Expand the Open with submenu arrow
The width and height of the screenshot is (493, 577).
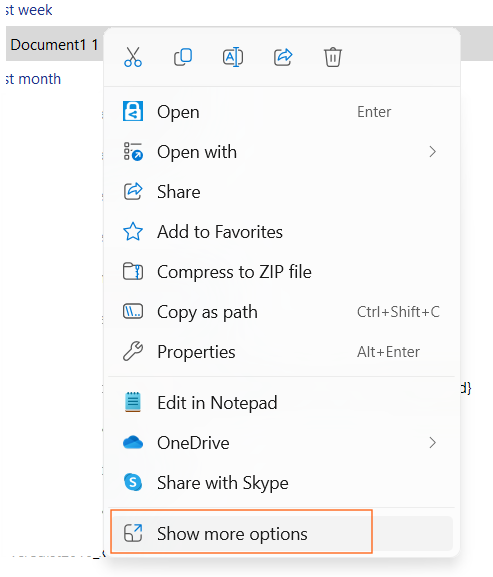click(433, 152)
